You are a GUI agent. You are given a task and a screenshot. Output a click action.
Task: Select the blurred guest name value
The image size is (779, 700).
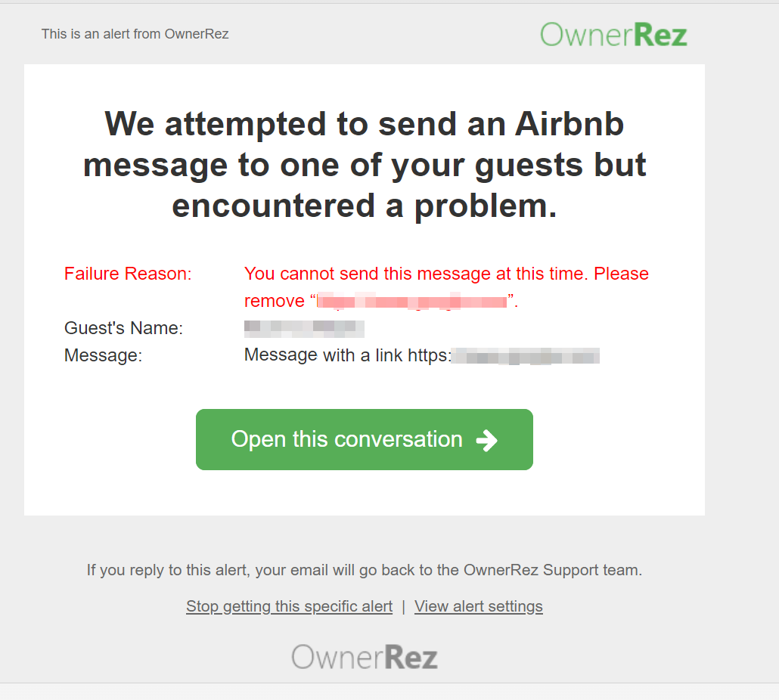(x=304, y=328)
